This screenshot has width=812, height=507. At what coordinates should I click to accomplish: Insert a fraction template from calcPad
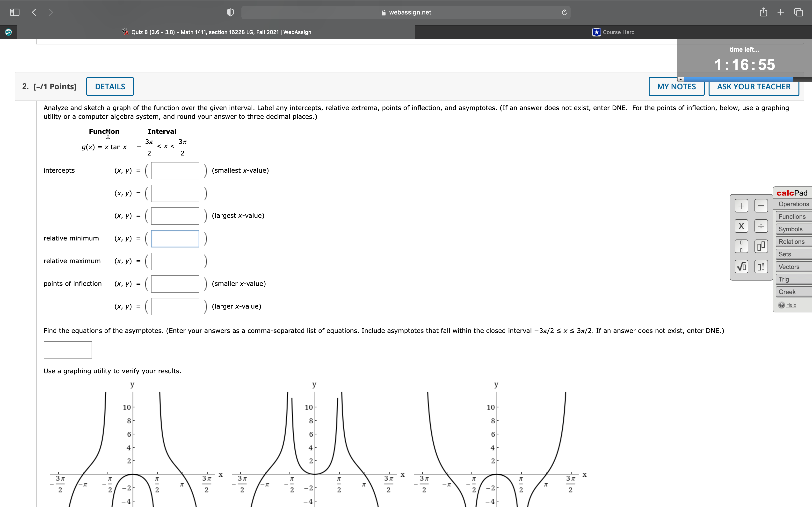pyautogui.click(x=741, y=246)
